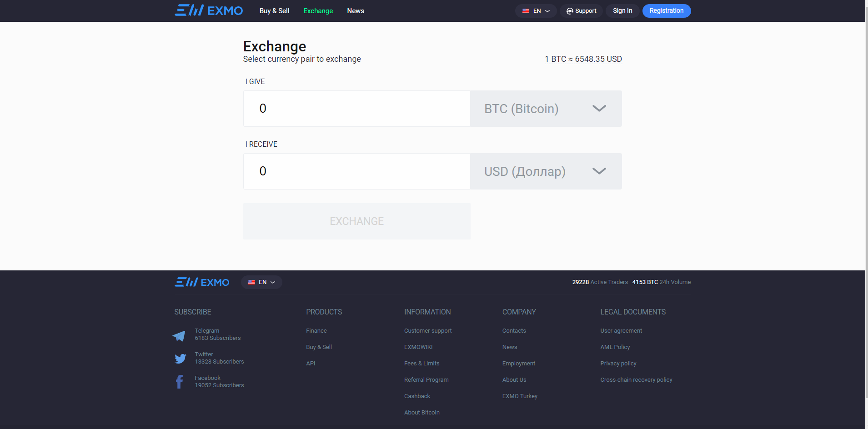The width and height of the screenshot is (868, 429).
Task: Click the EXMO logo in the footer
Action: pyautogui.click(x=201, y=282)
